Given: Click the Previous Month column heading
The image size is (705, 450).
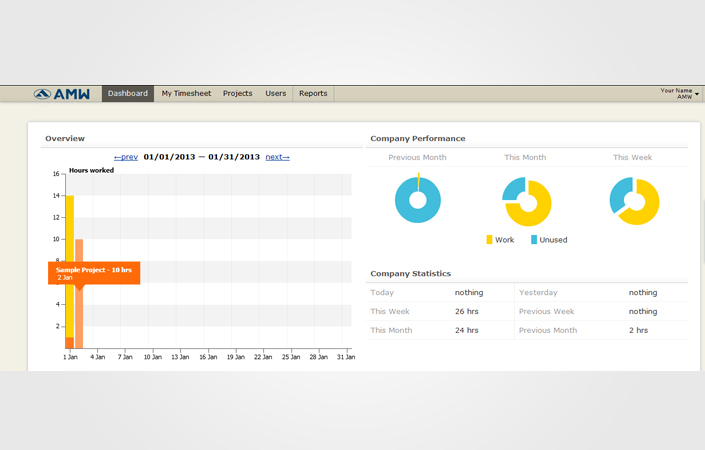Looking at the screenshot, I should click(x=417, y=157).
